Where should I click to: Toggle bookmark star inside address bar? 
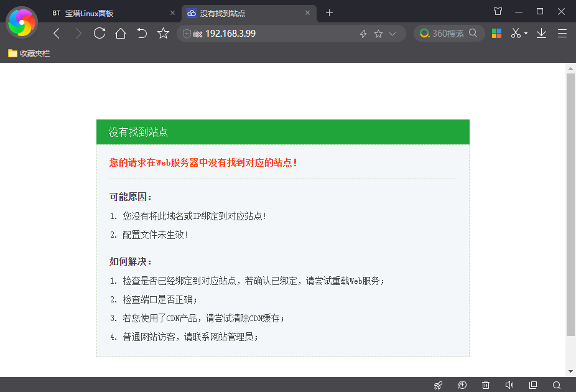[x=378, y=34]
